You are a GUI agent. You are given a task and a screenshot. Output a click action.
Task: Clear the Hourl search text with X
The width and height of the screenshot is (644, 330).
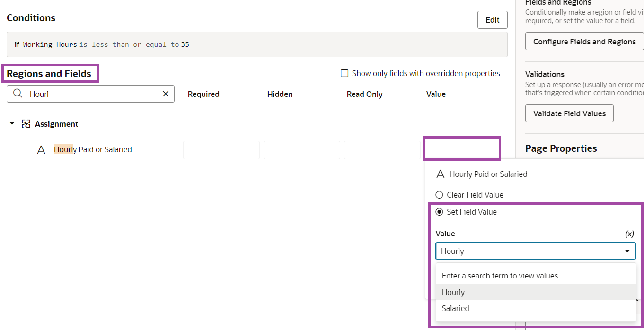[x=166, y=94]
